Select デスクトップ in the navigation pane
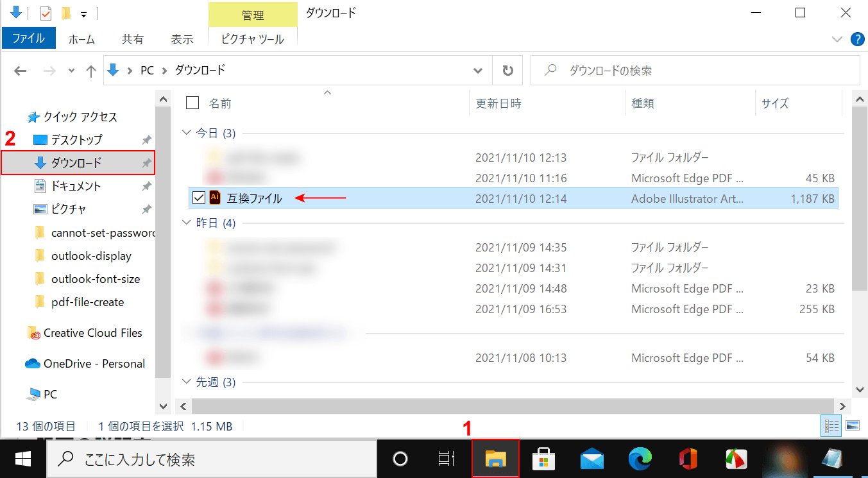 [76, 140]
